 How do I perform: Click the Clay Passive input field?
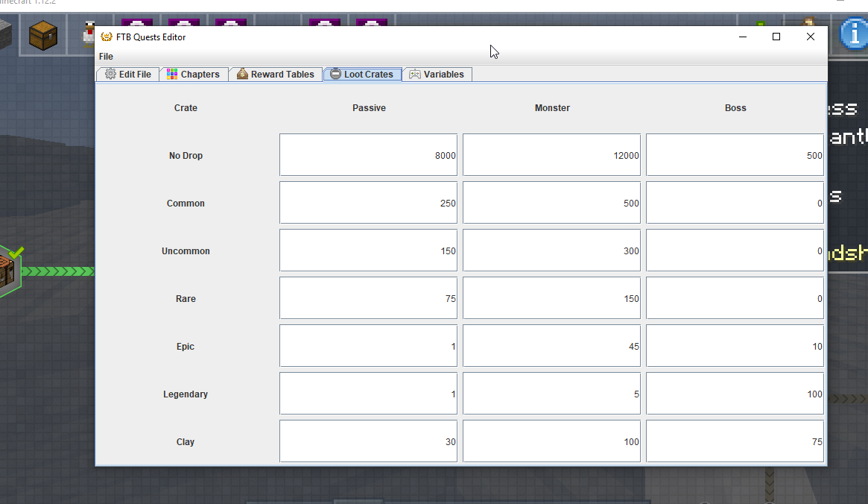tap(368, 441)
